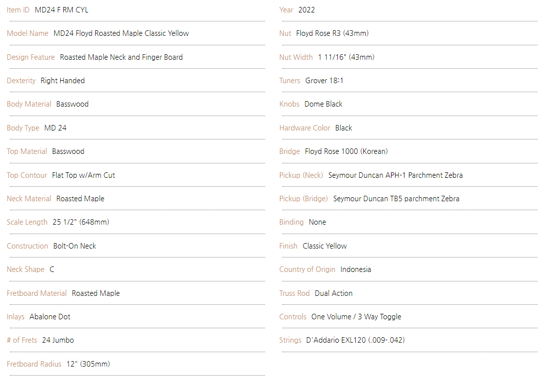Click the Body Material label

[29, 104]
